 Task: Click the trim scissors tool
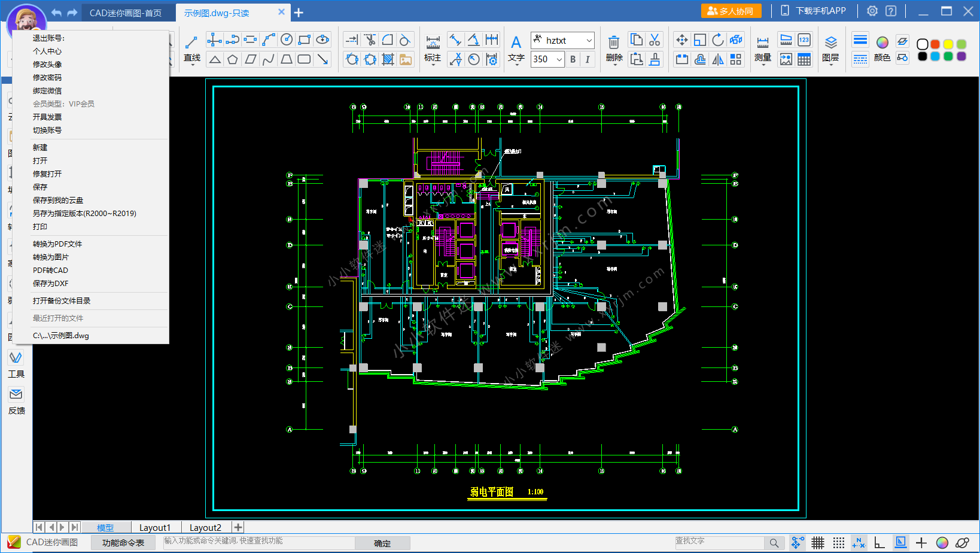point(370,39)
